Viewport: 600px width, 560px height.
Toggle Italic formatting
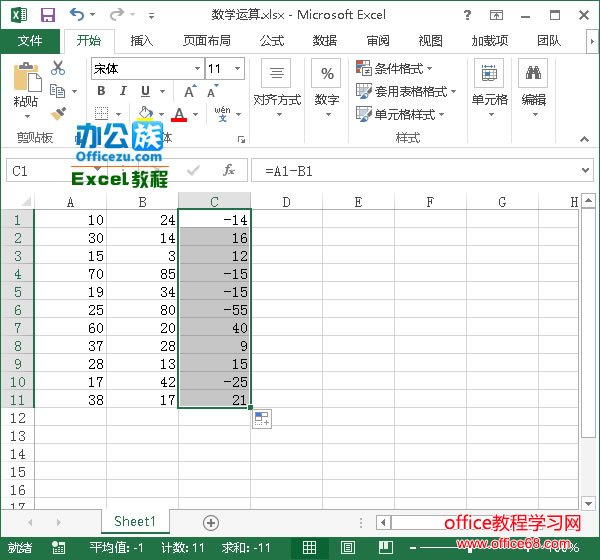(x=123, y=91)
